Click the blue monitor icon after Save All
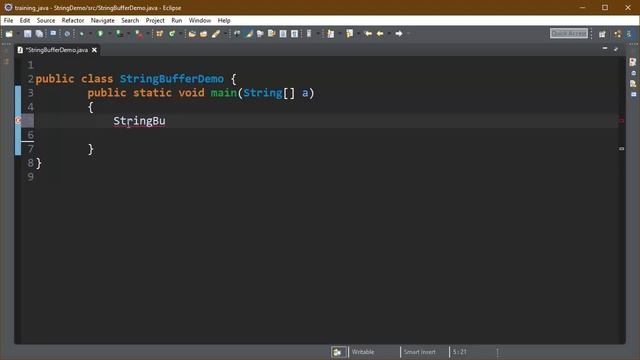 tap(53, 33)
